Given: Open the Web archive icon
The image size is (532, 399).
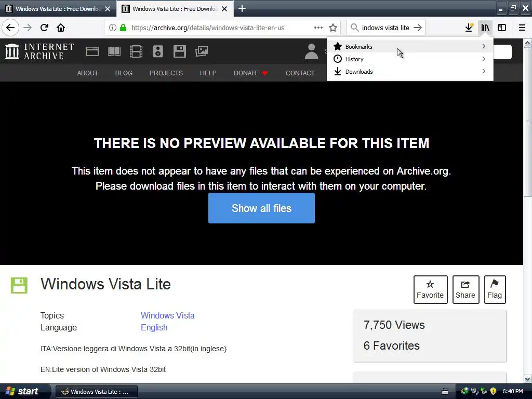Looking at the screenshot, I should 92,51.
